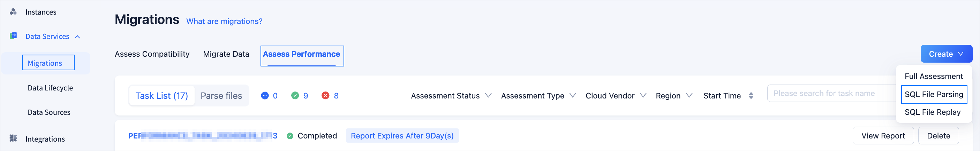The height and width of the screenshot is (151, 980).
Task: Switch to the Assess Compatibility tab
Action: (x=152, y=54)
